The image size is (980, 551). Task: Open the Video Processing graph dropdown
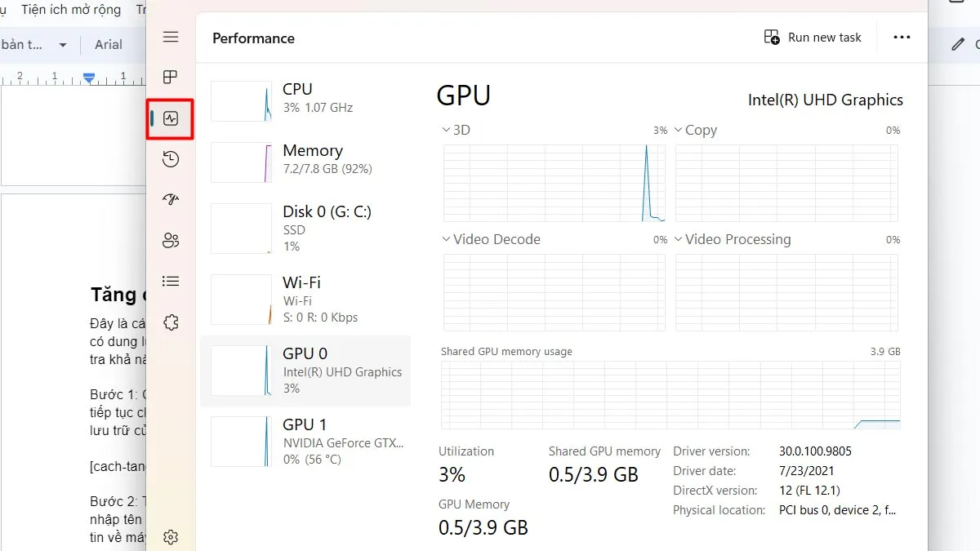679,239
